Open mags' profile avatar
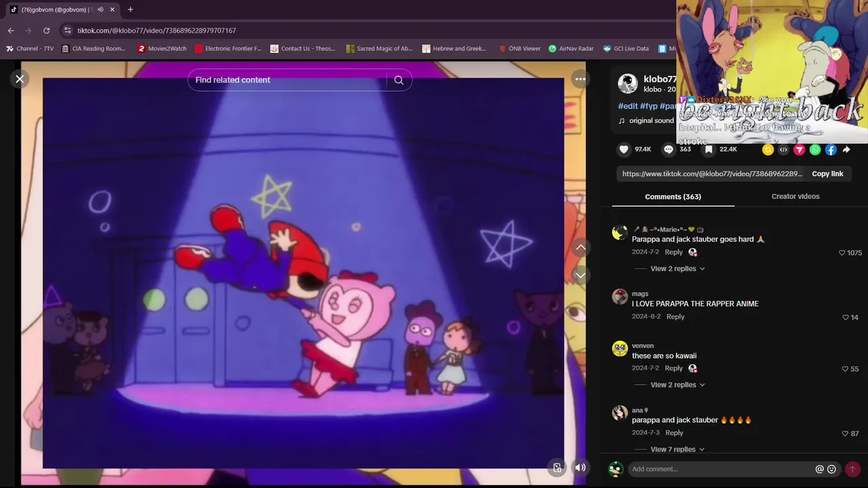868x488 pixels. point(620,297)
